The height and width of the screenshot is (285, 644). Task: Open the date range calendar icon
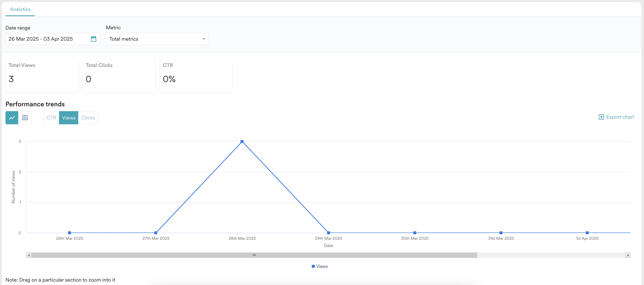(x=94, y=39)
